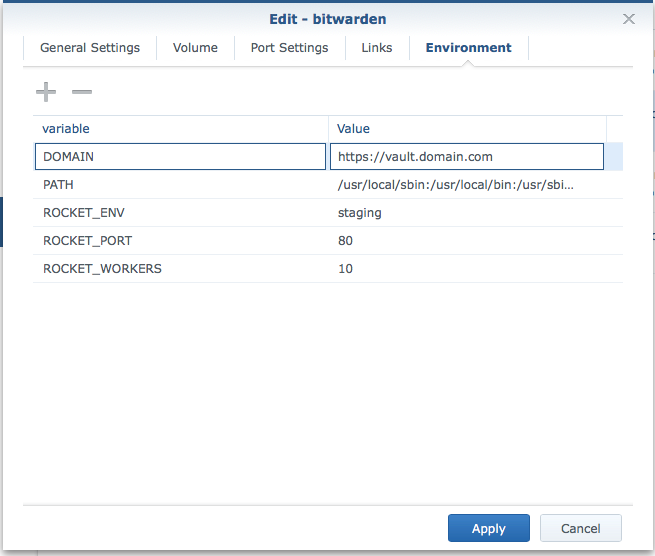
Task: Go to Port Settings tab
Action: click(289, 48)
